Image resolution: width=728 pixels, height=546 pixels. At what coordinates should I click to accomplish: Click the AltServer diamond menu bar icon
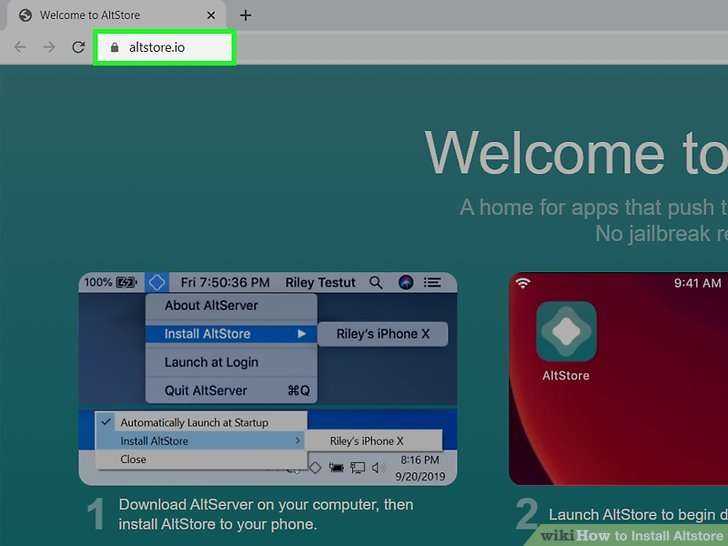click(157, 282)
